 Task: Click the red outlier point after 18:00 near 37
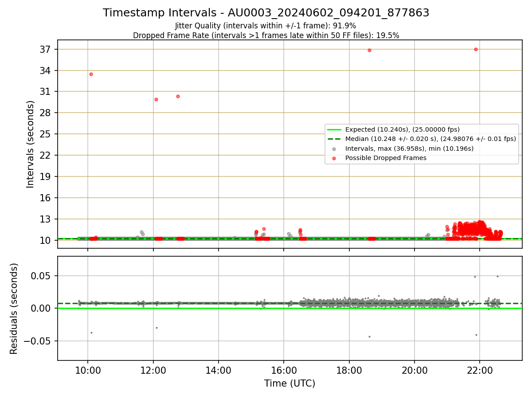(x=369, y=50)
